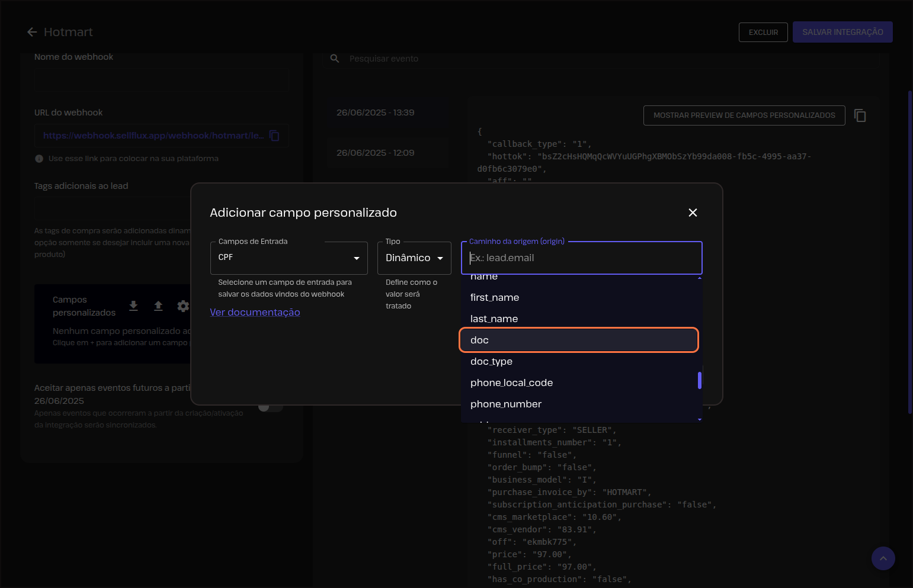
Task: Click the back arrow next to Hotmart
Action: (32, 32)
